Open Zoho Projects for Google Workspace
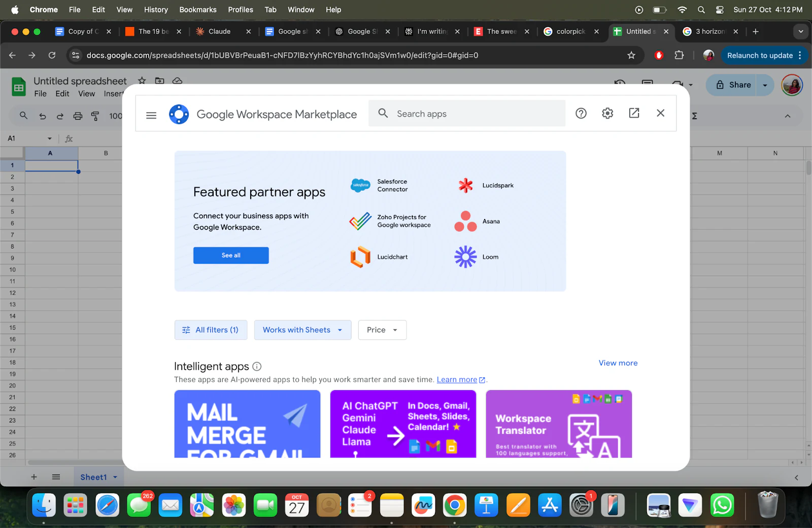This screenshot has width=812, height=528. tap(390, 221)
